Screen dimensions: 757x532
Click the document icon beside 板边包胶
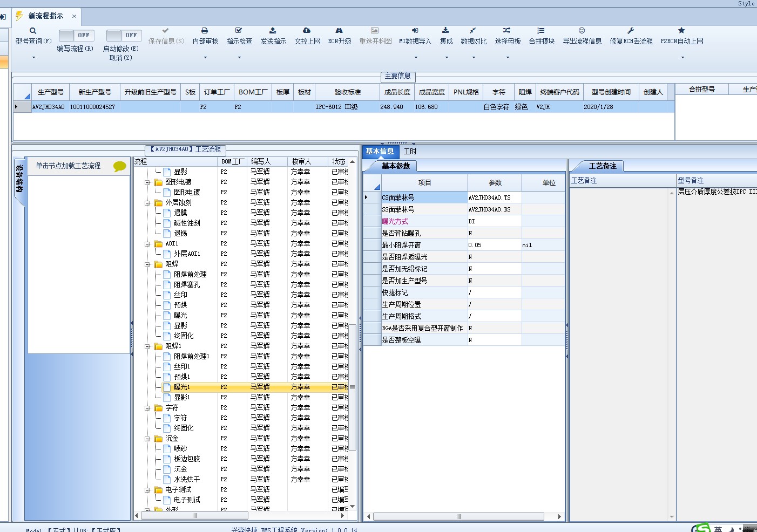(x=167, y=459)
